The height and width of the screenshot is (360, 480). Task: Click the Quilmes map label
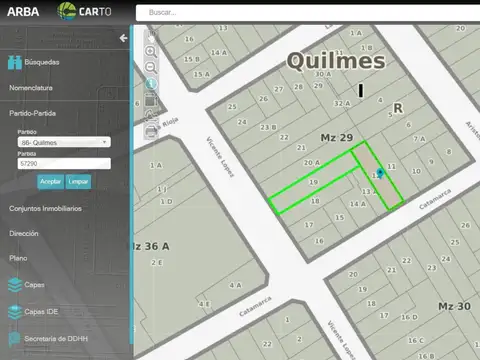336,61
